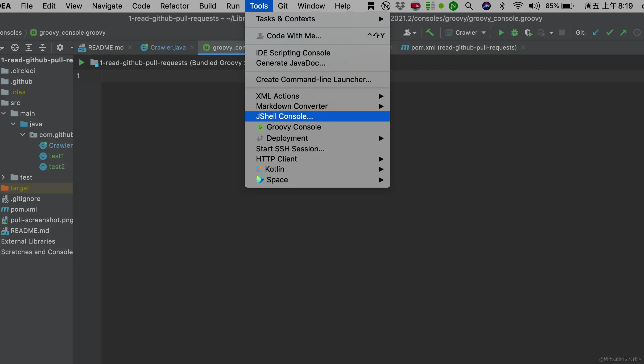Click the Git commit checkmark icon

(x=609, y=33)
